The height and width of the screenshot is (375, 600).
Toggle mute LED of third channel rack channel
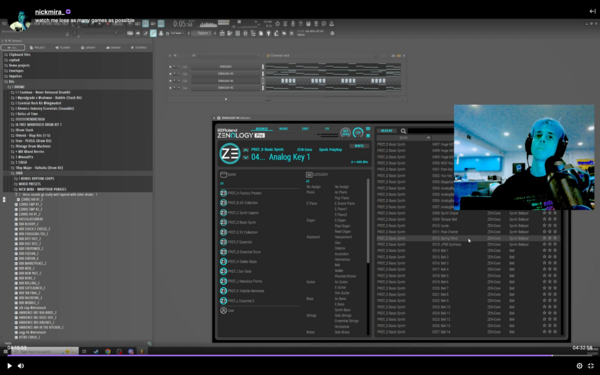pos(170,81)
